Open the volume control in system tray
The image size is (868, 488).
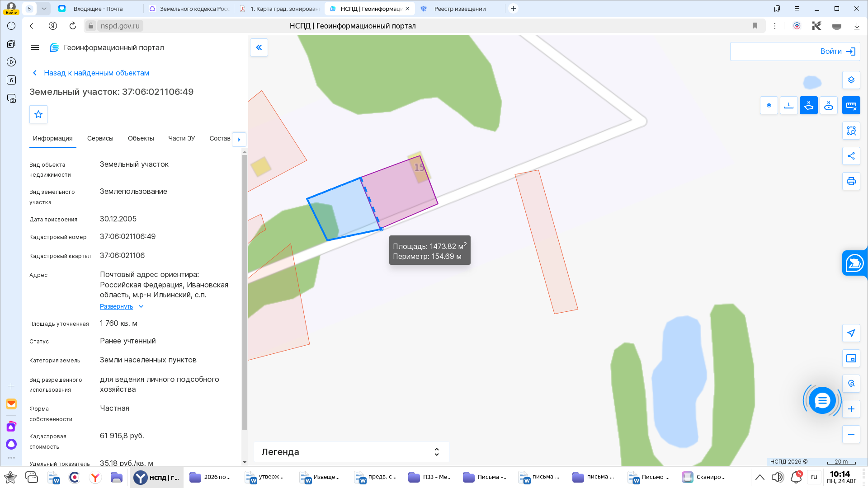778,477
